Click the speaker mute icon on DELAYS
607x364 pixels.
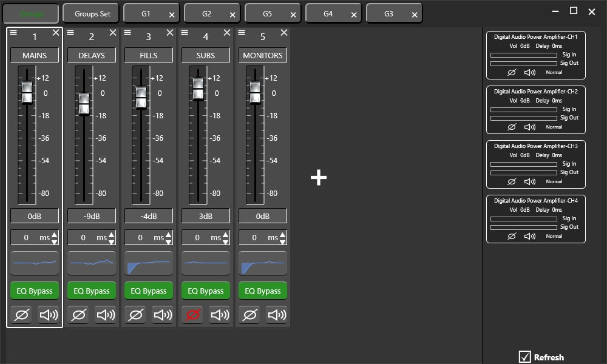coord(106,315)
